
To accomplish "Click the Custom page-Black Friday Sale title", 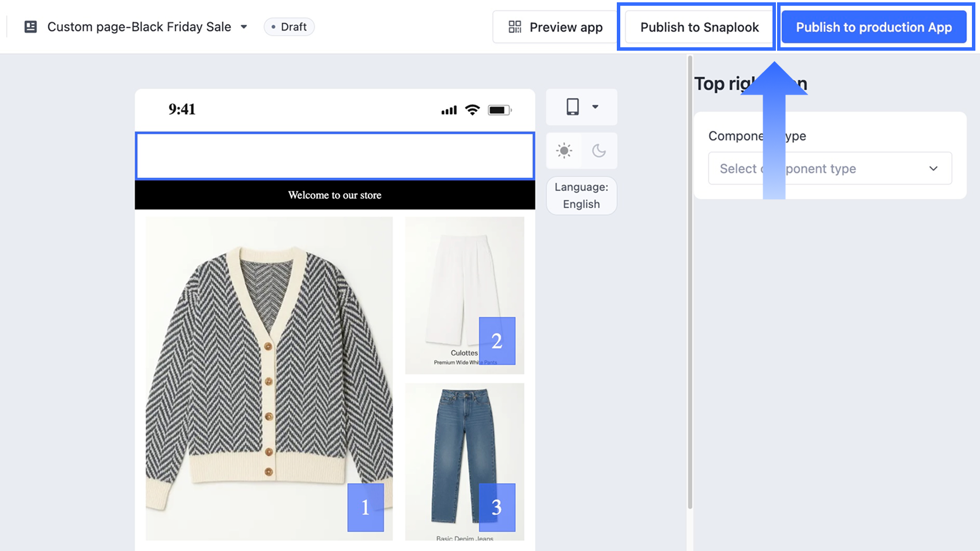I will coord(139,27).
